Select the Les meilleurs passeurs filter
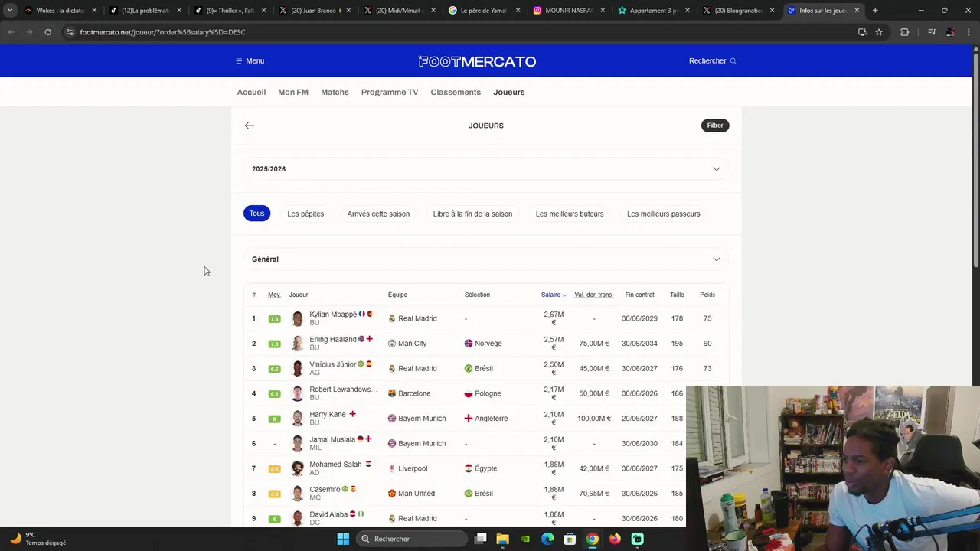 pos(663,214)
